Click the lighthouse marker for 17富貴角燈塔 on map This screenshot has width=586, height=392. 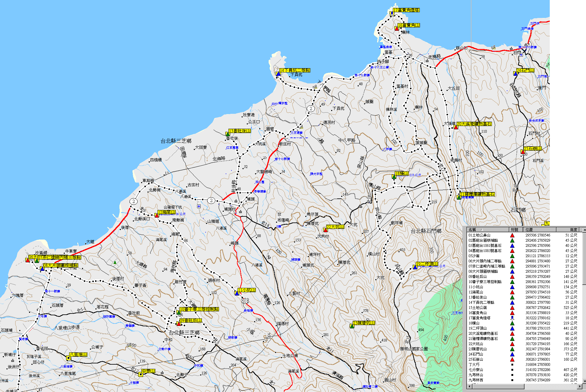pos(391,13)
